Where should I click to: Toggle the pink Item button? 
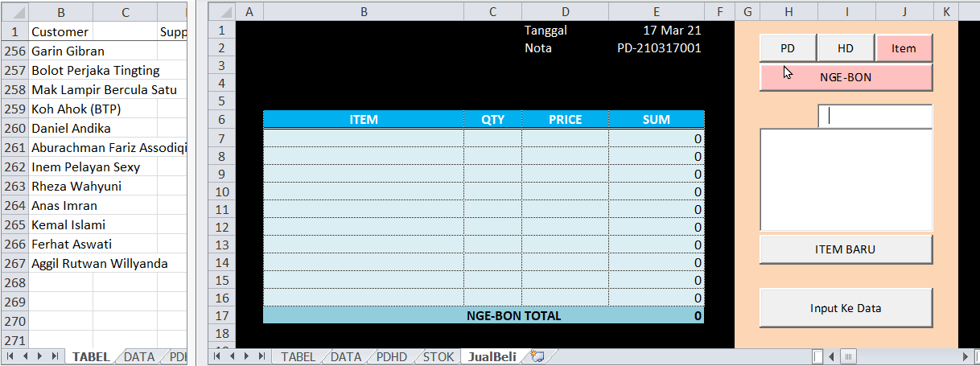tap(904, 48)
